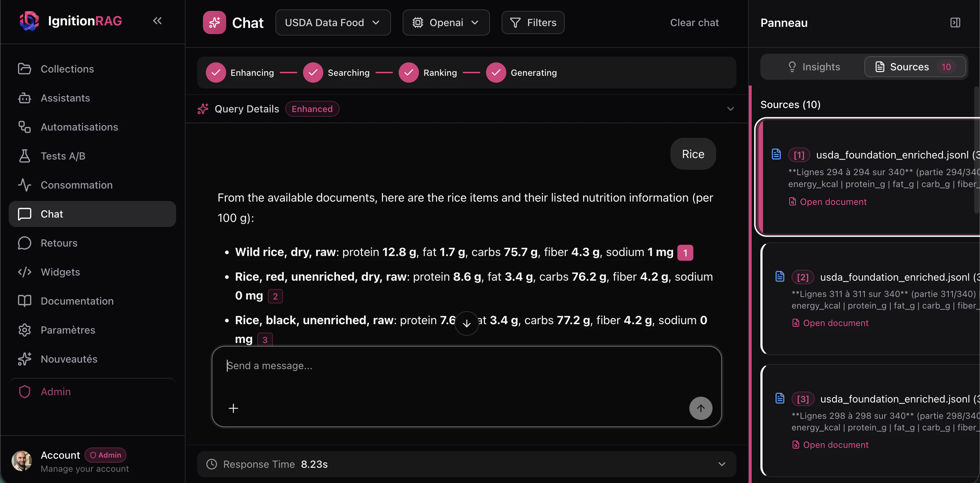Click the attachment plus icon in message box
Viewport: 980px width, 483px height.
click(233, 408)
